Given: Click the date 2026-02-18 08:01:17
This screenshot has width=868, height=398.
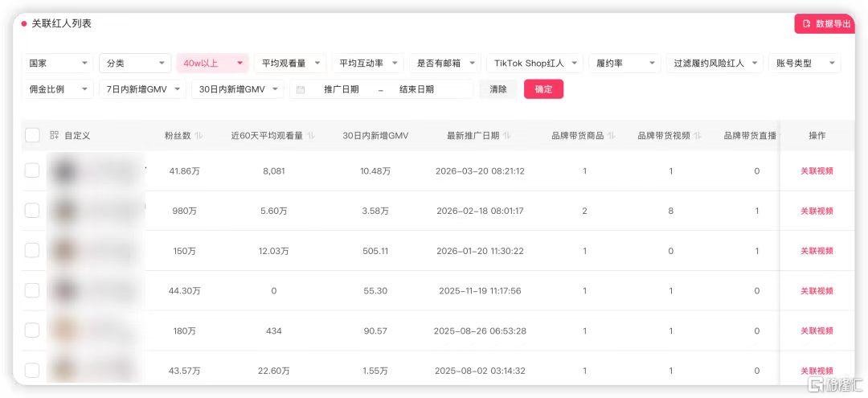Looking at the screenshot, I should click(x=480, y=211).
